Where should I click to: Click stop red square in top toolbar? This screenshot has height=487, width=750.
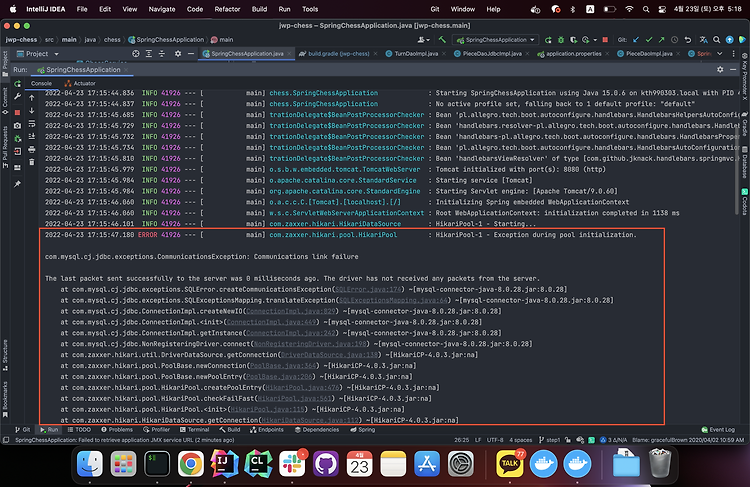(605, 40)
